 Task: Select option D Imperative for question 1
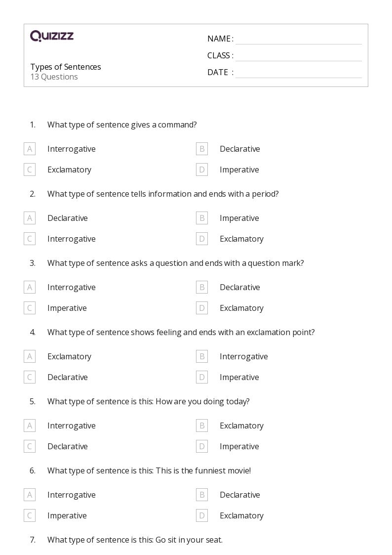click(202, 170)
